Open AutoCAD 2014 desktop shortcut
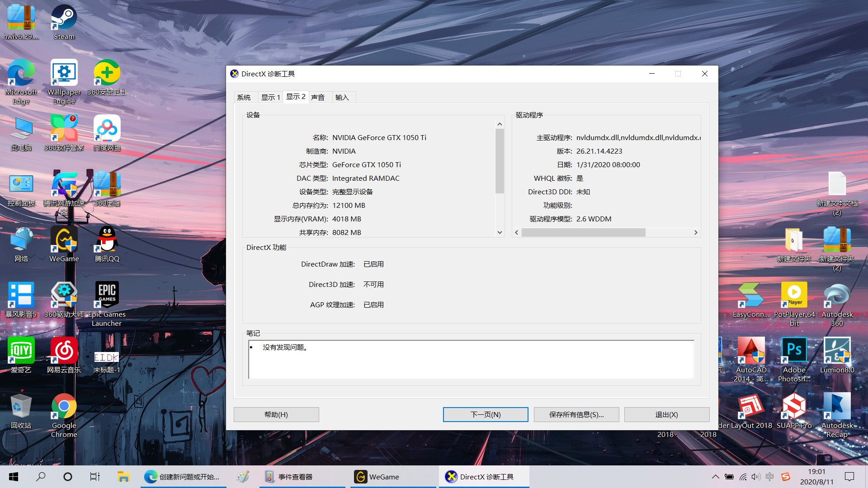Image resolution: width=868 pixels, height=488 pixels. coord(751,360)
